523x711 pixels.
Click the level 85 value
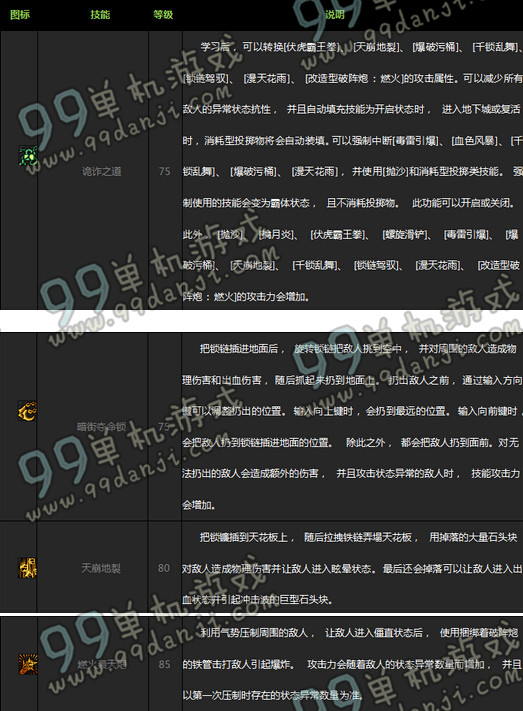(165, 665)
